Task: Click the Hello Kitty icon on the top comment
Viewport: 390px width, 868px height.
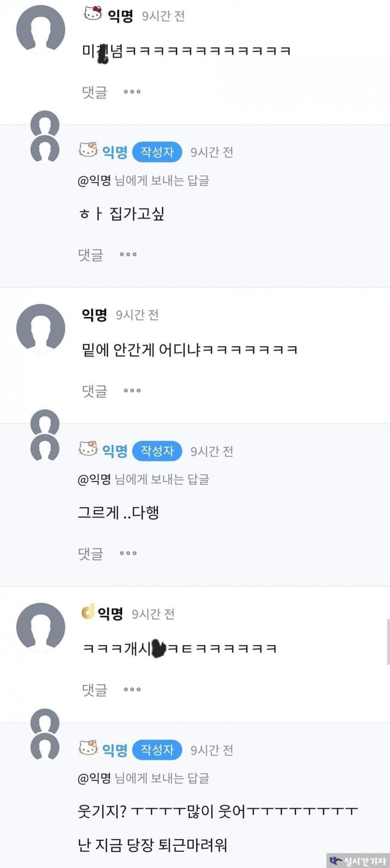Action: pyautogui.click(x=93, y=14)
